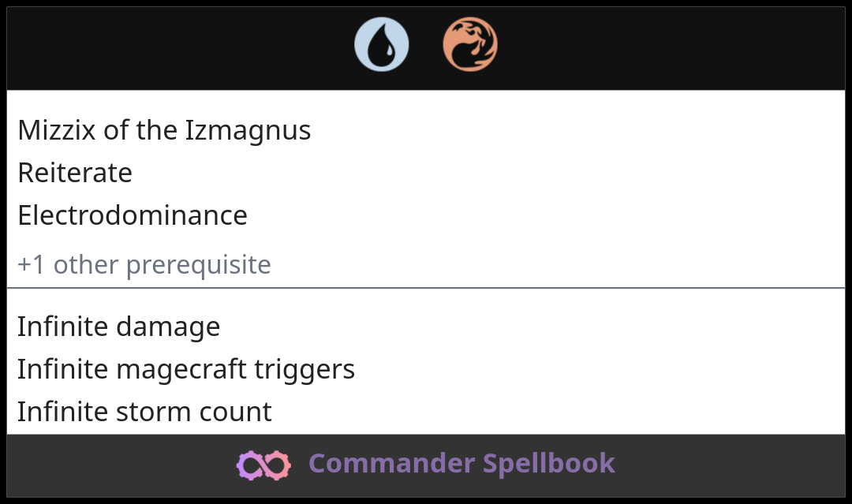Screen dimensions: 852x504
Task: Click the divider line above Infinite damage
Action: pos(426,288)
